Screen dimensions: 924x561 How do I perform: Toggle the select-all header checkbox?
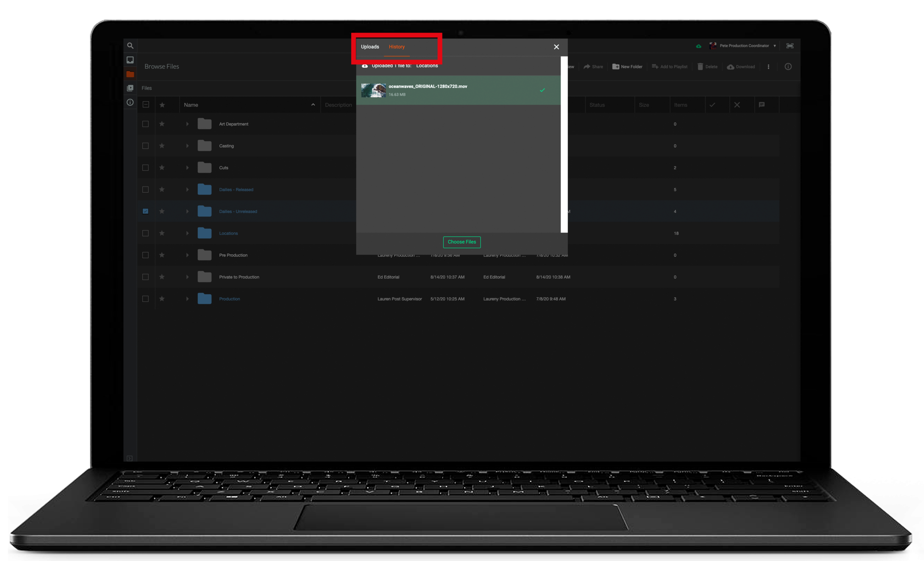point(146,104)
